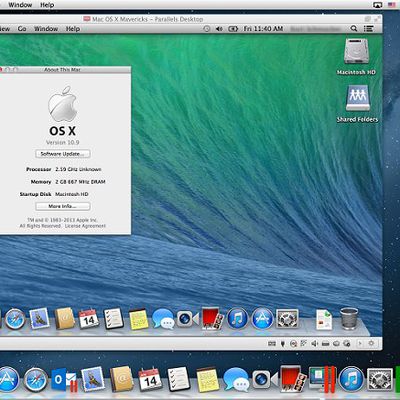Expand the Parallels status bar arrow

tap(360, 343)
